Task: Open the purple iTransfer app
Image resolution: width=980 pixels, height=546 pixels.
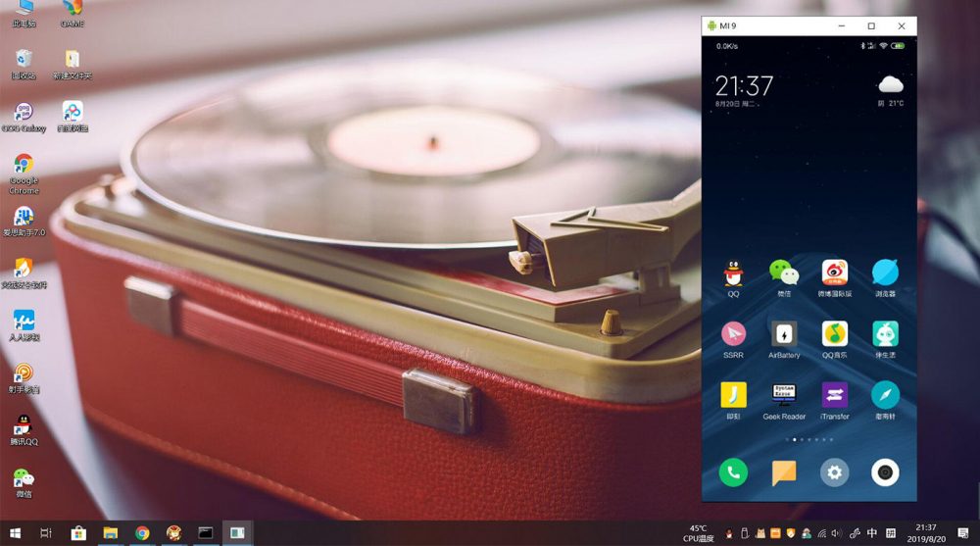Action: (x=834, y=395)
